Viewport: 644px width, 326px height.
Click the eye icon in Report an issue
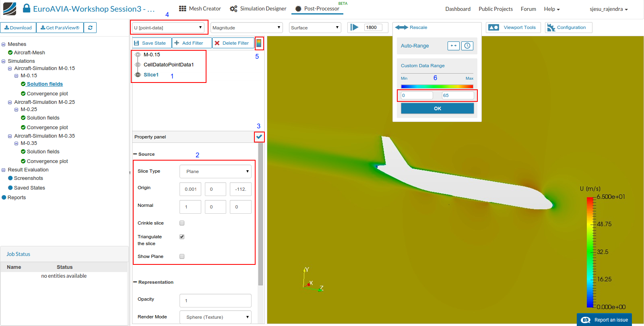coord(586,320)
